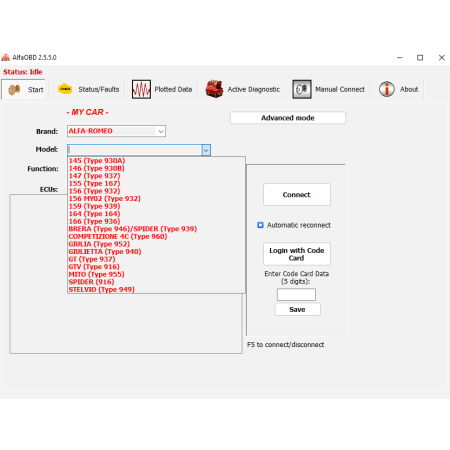Click the Advanced mode button
Viewport: 450px width, 450px height.
pyautogui.click(x=288, y=118)
